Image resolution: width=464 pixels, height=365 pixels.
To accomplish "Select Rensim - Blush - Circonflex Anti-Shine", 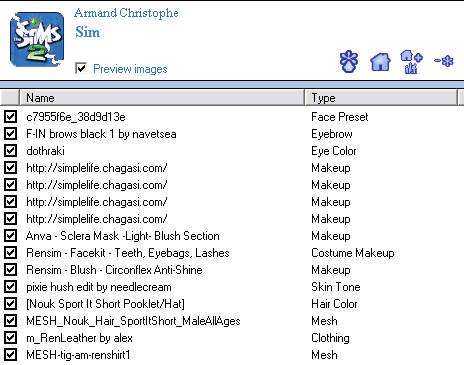I will click(x=114, y=270).
